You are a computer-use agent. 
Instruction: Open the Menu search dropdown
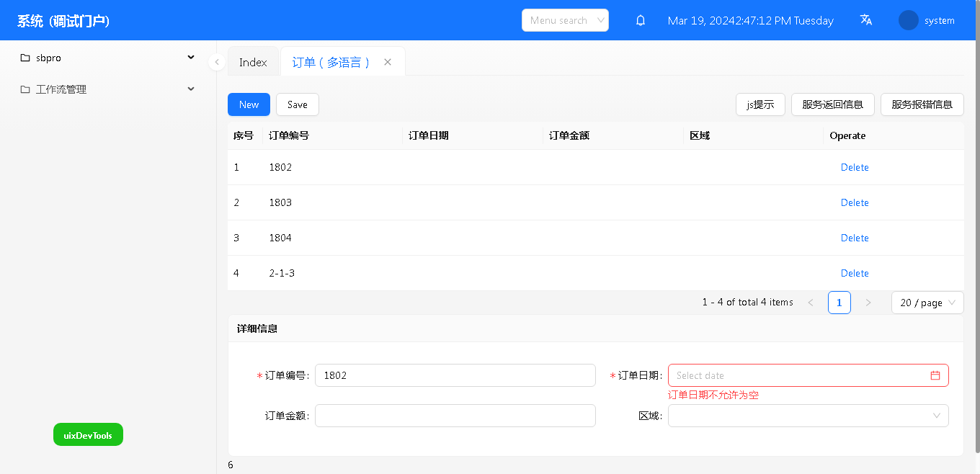coord(565,20)
